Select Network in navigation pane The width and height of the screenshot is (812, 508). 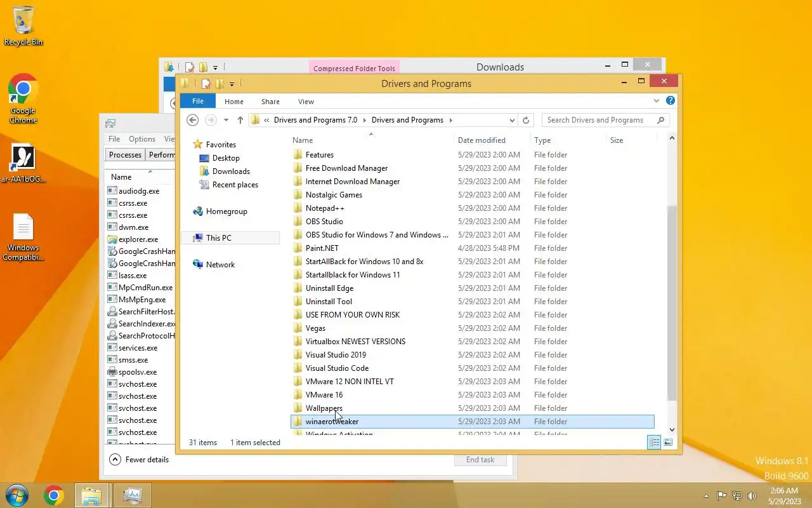[220, 265]
